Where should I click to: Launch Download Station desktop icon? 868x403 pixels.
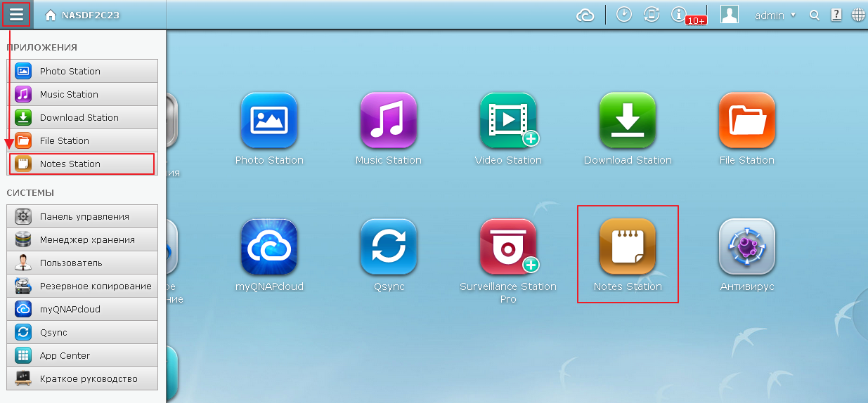(628, 120)
